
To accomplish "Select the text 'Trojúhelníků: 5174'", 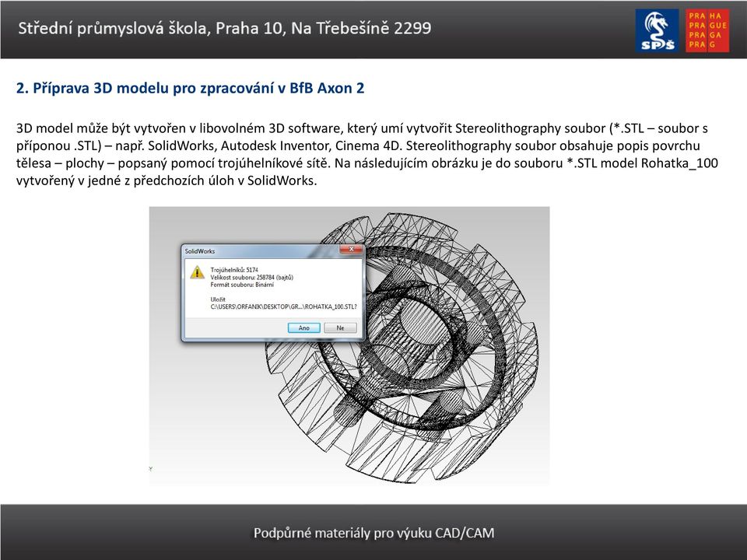I will point(234,270).
